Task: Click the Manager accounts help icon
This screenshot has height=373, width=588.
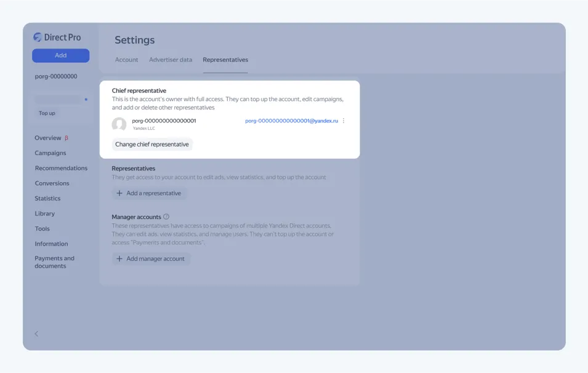Action: [x=166, y=217]
